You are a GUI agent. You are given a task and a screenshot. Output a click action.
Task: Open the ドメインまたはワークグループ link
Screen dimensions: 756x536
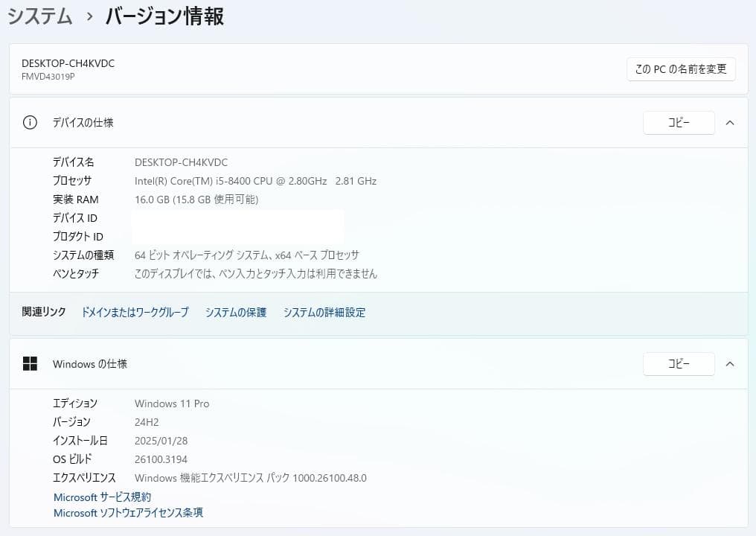[134, 312]
